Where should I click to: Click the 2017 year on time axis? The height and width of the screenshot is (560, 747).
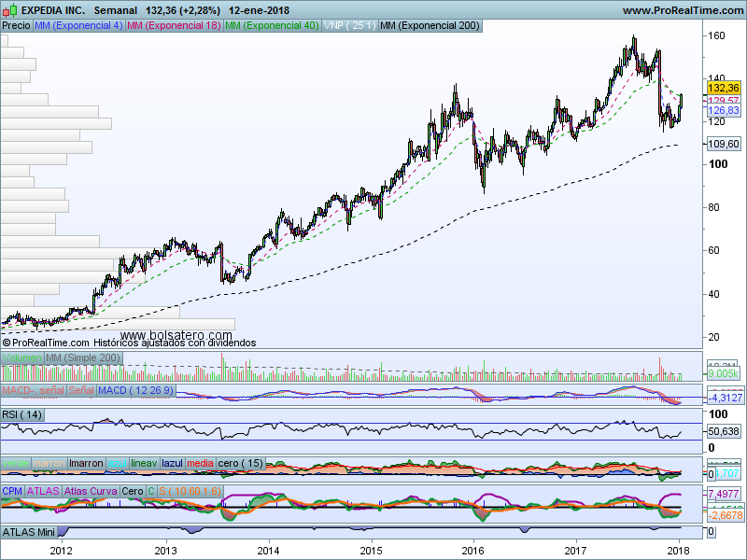(x=576, y=551)
